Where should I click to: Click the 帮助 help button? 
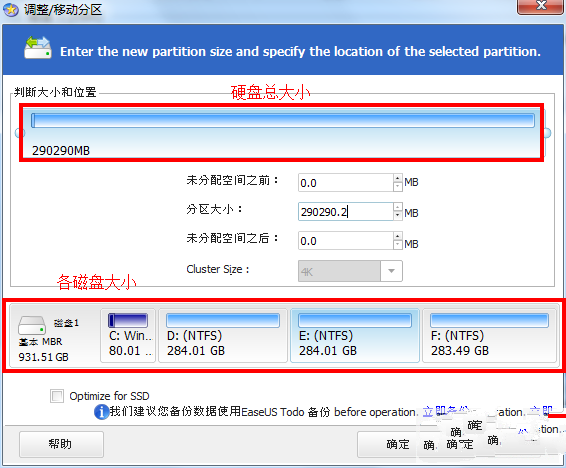[x=61, y=444]
